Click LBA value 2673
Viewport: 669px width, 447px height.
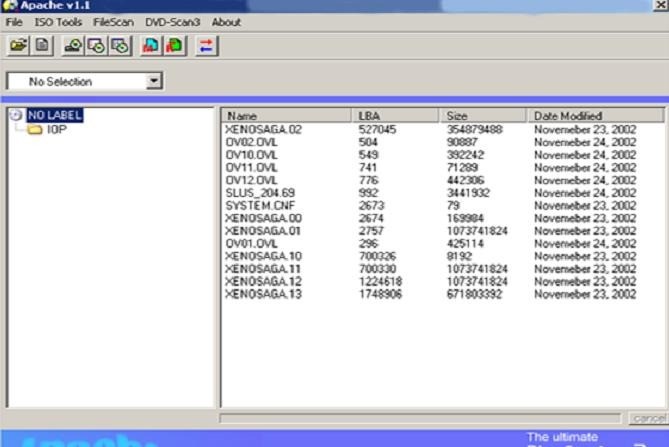[x=371, y=206]
